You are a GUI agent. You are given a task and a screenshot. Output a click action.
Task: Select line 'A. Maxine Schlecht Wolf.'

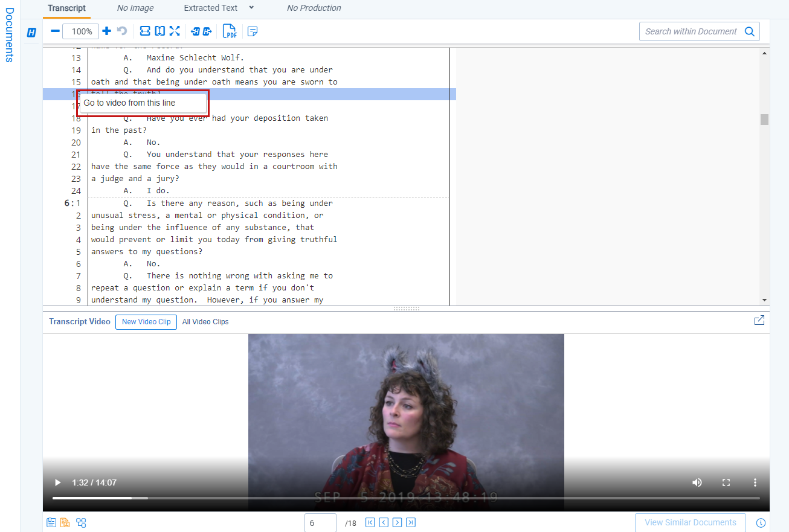pyautogui.click(x=184, y=58)
